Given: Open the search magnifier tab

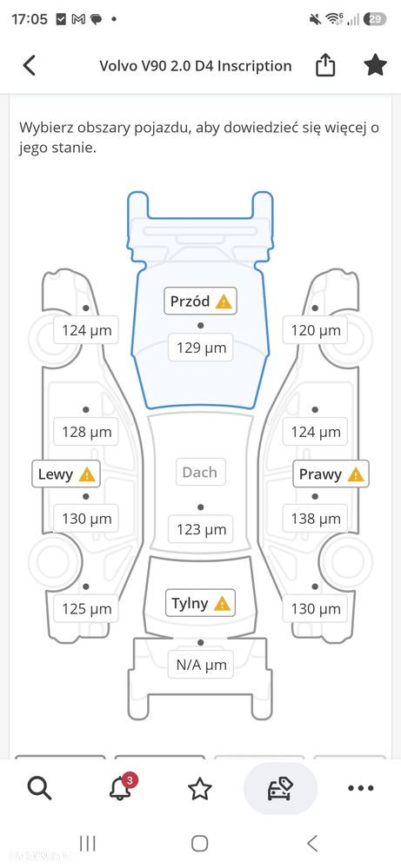Looking at the screenshot, I should point(39,788).
